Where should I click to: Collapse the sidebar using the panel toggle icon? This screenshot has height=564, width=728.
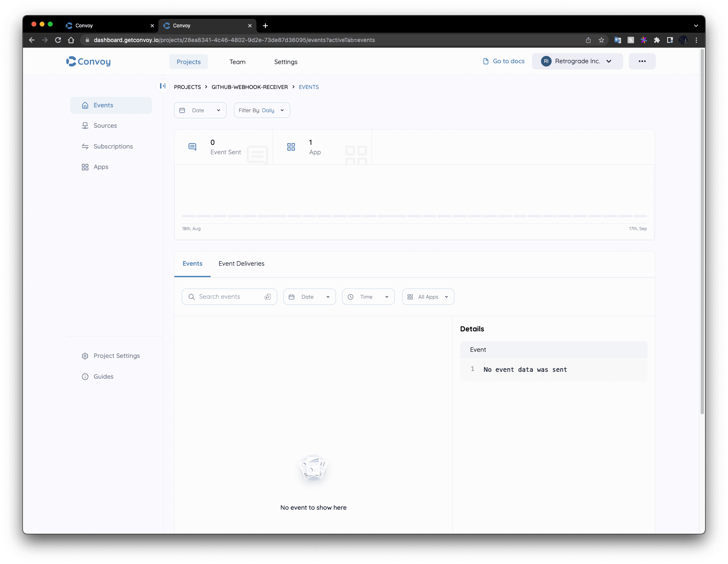point(163,86)
